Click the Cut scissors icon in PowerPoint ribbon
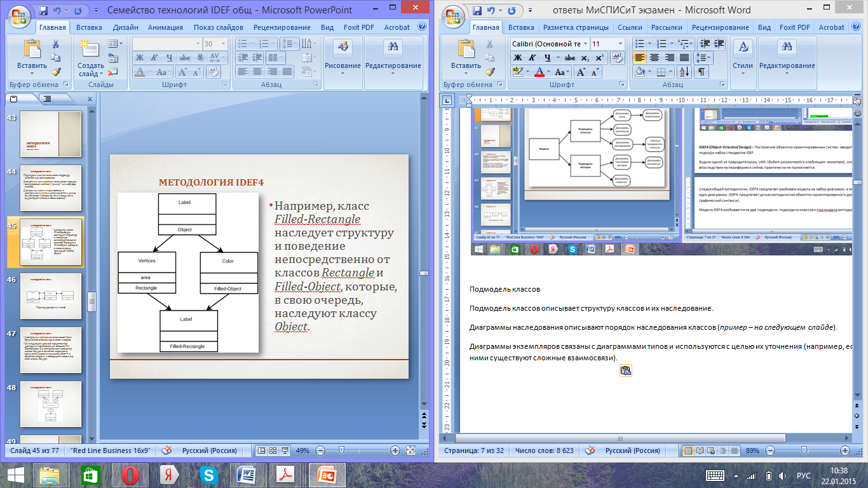This screenshot has height=488, width=868. pos(55,44)
